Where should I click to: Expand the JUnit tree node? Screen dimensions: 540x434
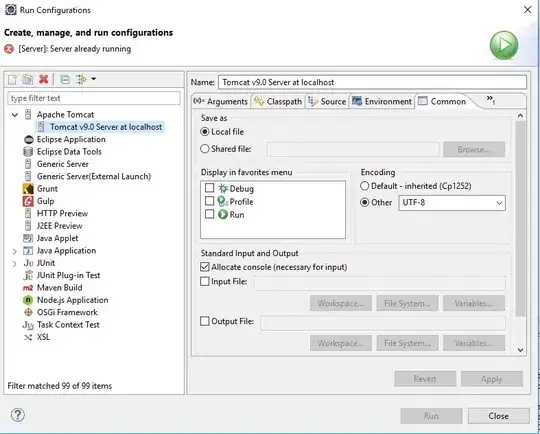coord(14,264)
